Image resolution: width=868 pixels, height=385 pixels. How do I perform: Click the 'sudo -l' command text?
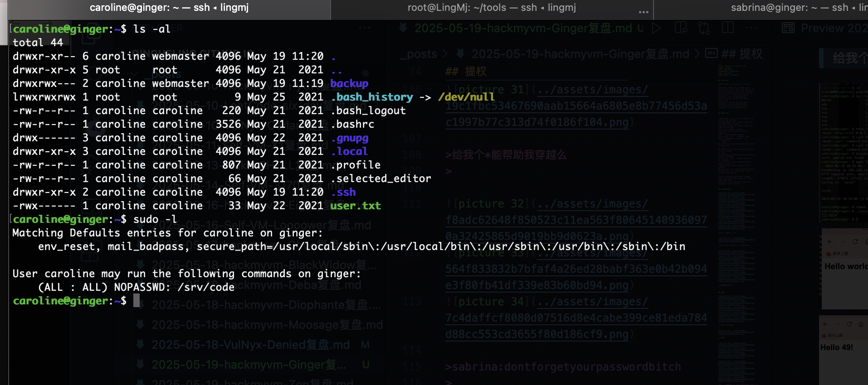(155, 219)
